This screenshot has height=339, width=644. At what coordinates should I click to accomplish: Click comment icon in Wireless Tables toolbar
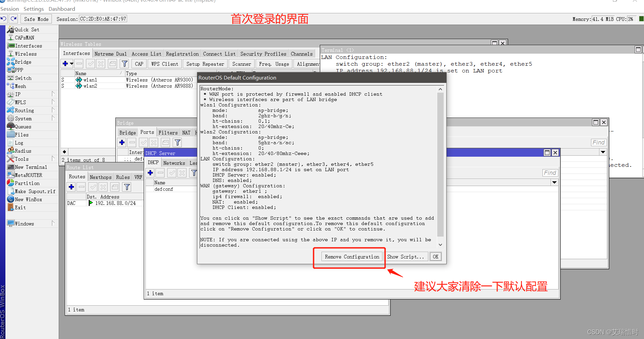[x=113, y=64]
